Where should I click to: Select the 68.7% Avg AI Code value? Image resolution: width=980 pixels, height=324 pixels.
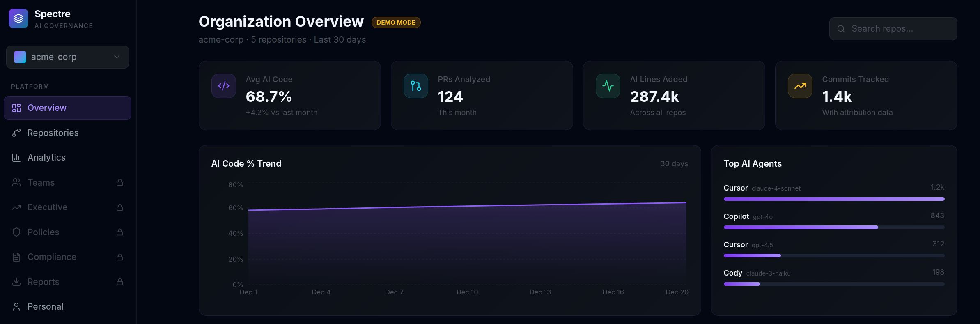click(269, 97)
